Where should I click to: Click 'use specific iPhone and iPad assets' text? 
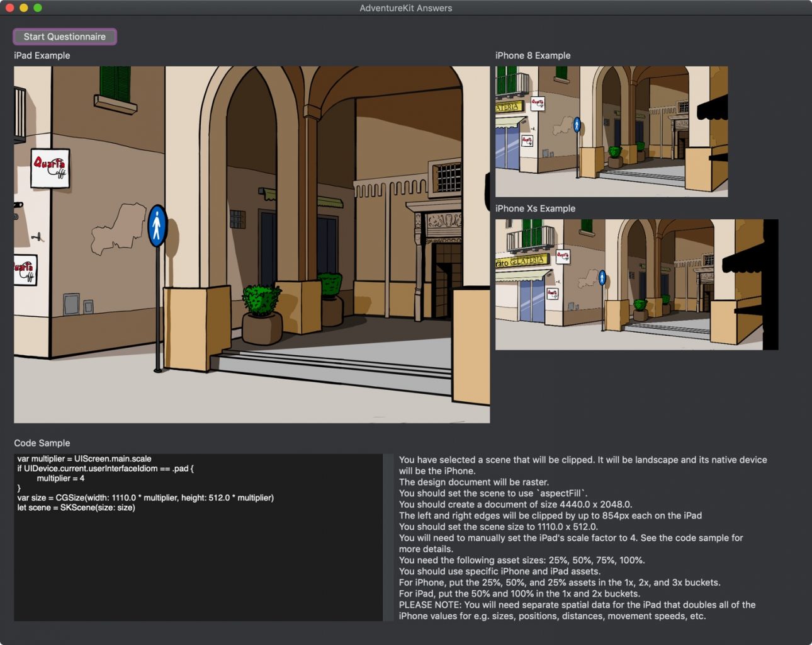pyautogui.click(x=521, y=571)
